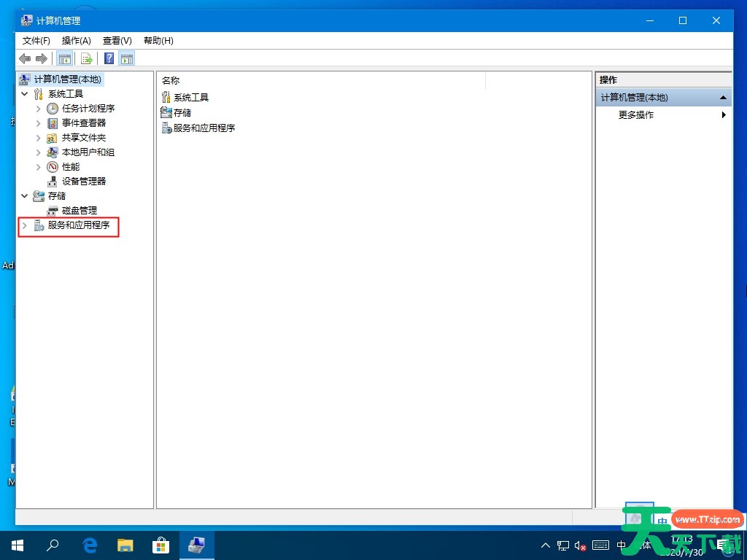The width and height of the screenshot is (747, 560).
Task: Collapse the 计算机管理(本地) actions section arrow
Action: (723, 98)
